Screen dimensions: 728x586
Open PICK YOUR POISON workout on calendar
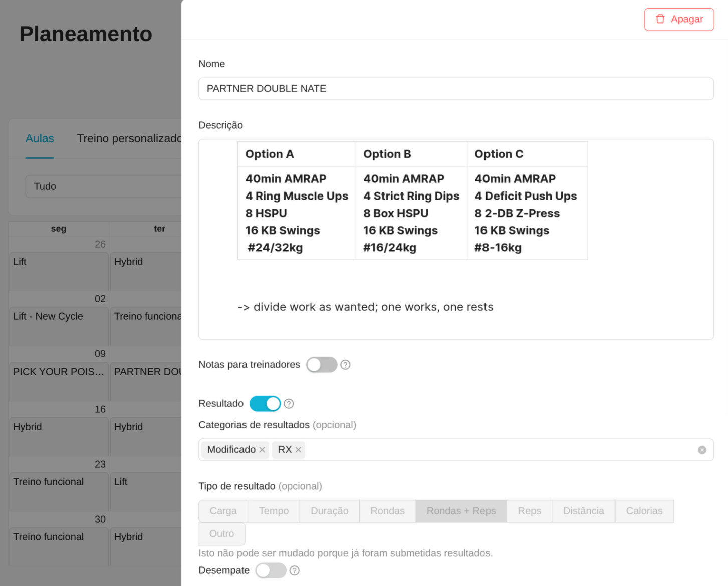[58, 372]
